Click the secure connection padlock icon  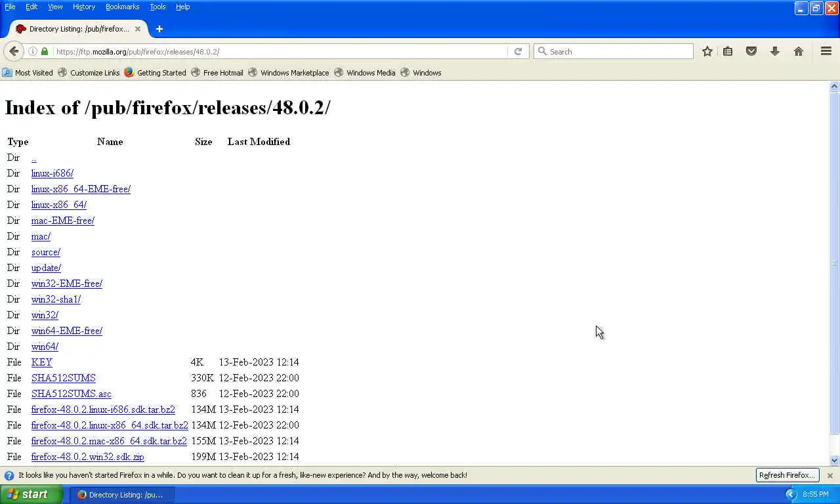click(45, 51)
